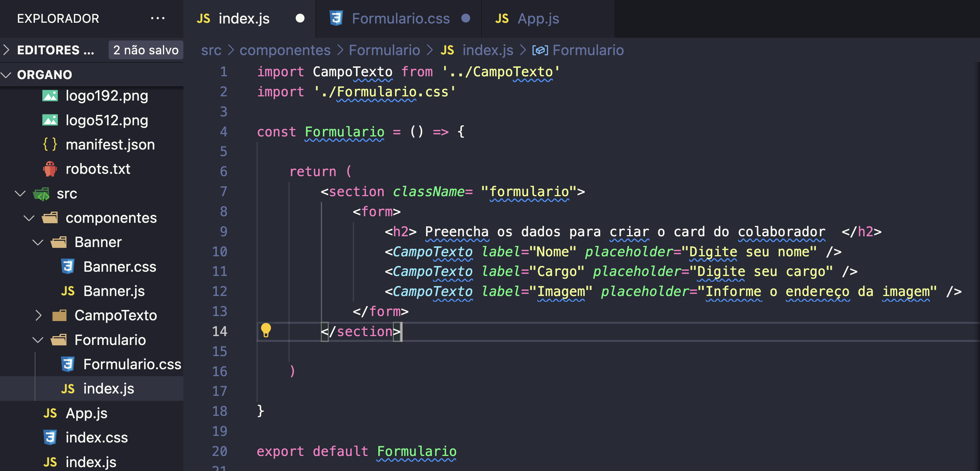This screenshot has height=471, width=980.
Task: Click the JS icon in the breadcrumb
Action: [447, 50]
